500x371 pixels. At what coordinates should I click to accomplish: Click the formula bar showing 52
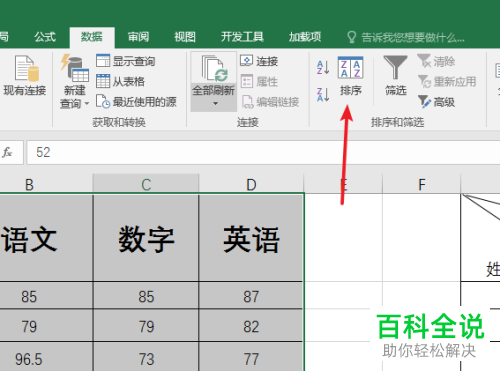263,152
